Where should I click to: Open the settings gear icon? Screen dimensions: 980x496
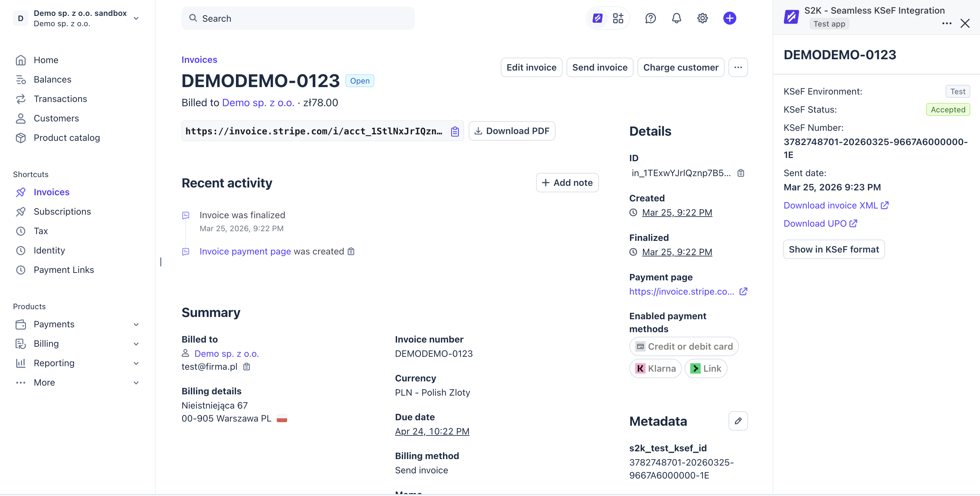702,18
